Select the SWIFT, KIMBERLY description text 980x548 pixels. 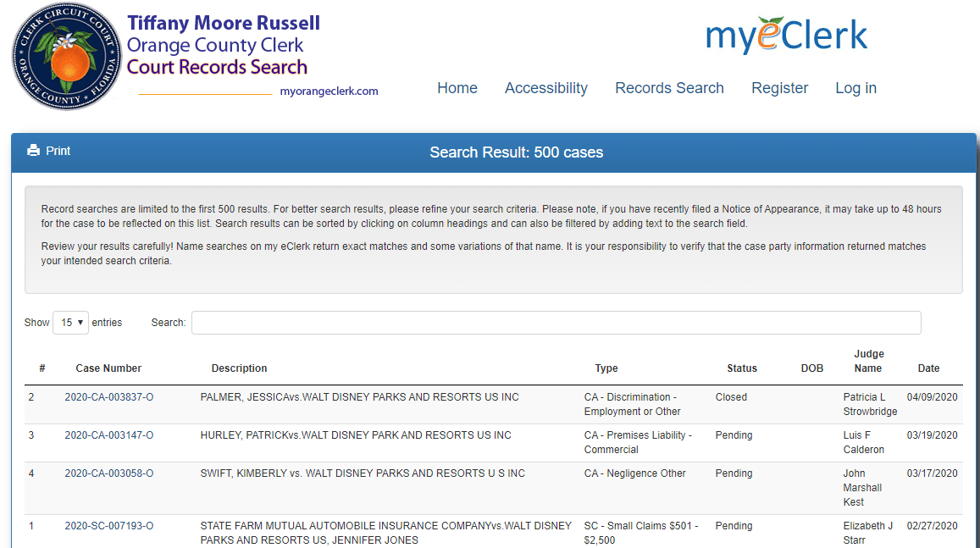point(363,473)
